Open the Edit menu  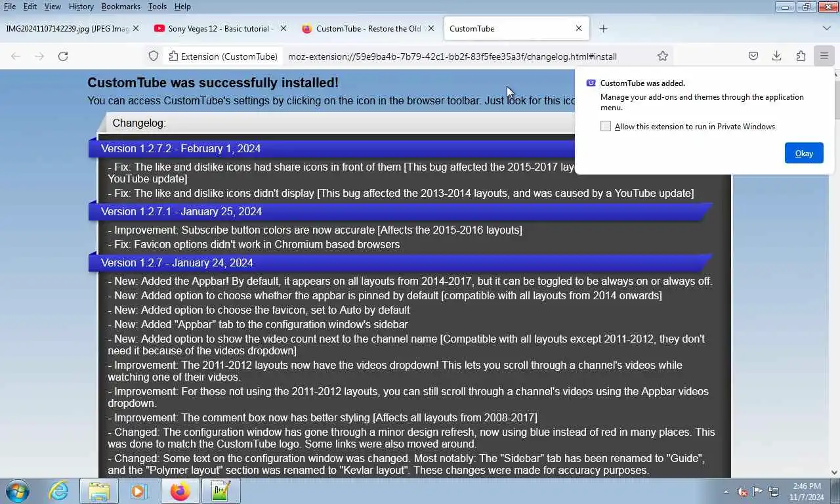(x=30, y=7)
